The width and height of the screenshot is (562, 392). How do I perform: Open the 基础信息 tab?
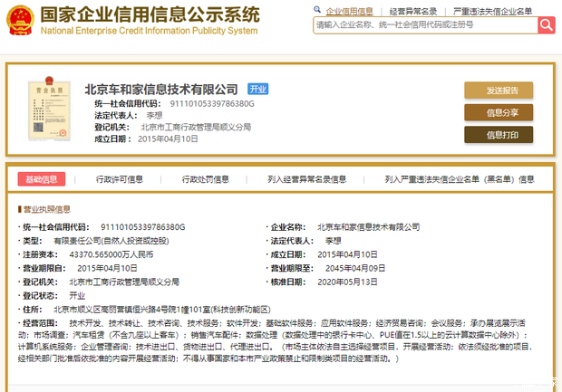(x=42, y=179)
